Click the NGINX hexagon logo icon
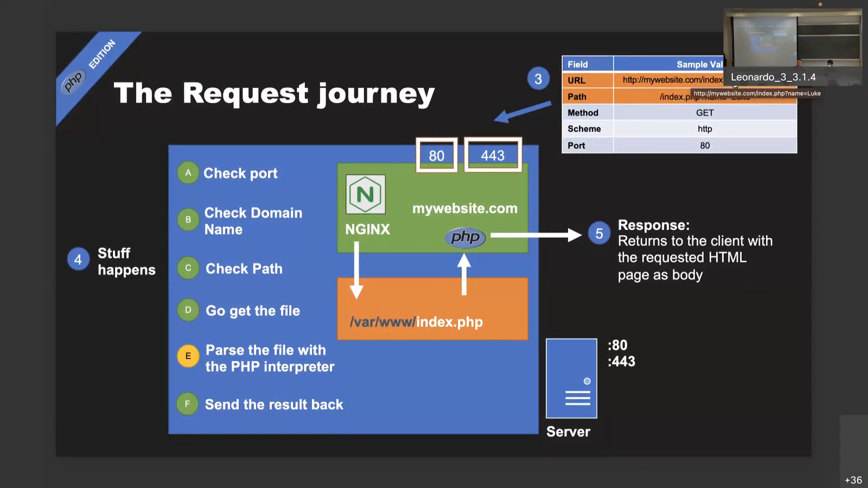This screenshot has width=868, height=488. tap(365, 194)
